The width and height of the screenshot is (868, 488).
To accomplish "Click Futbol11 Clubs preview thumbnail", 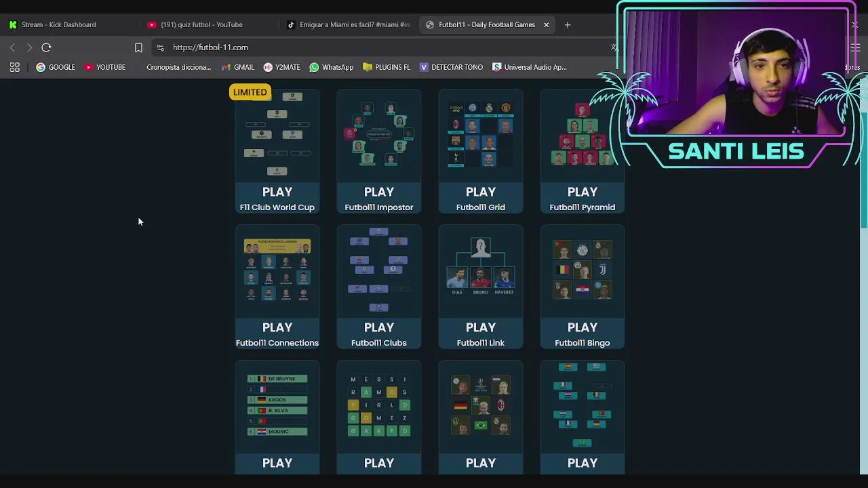I will (379, 270).
